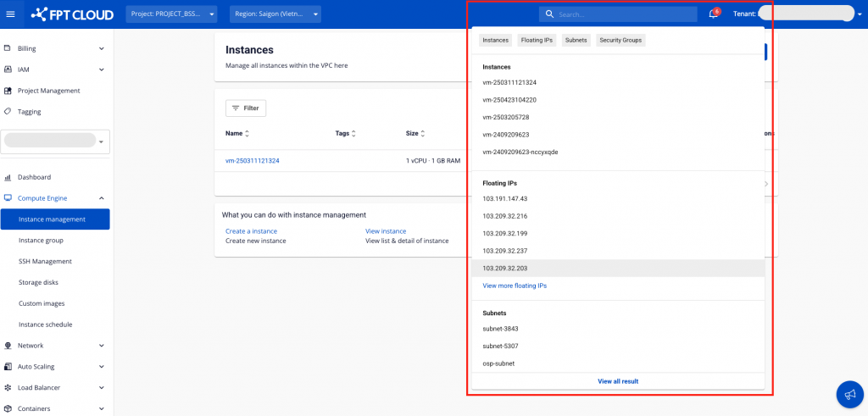Sort instances by Name column arrows

[248, 133]
